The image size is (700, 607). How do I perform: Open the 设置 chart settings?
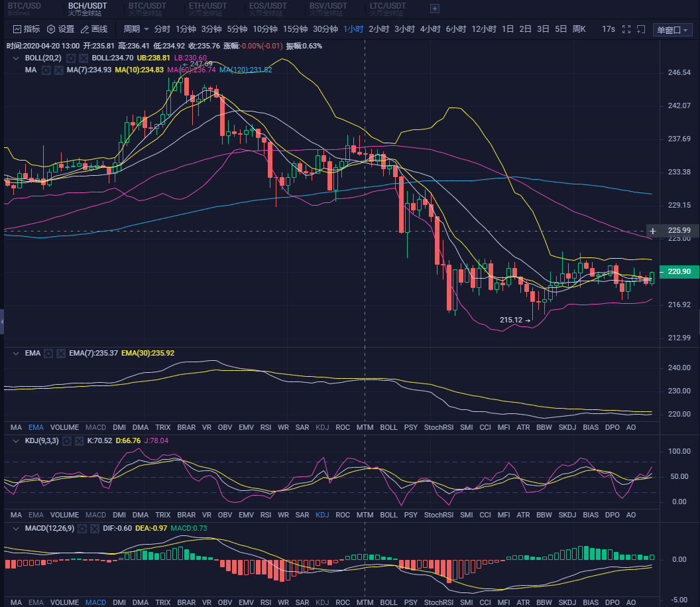coord(60,29)
